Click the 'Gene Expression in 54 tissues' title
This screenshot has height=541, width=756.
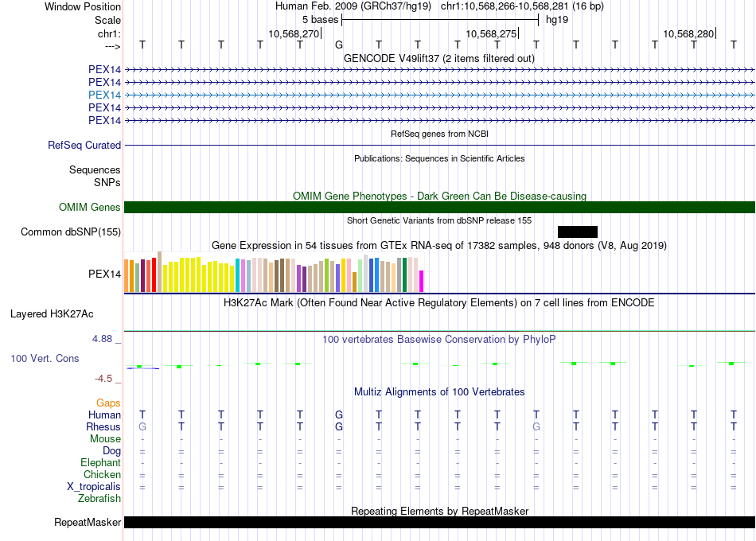(x=439, y=245)
